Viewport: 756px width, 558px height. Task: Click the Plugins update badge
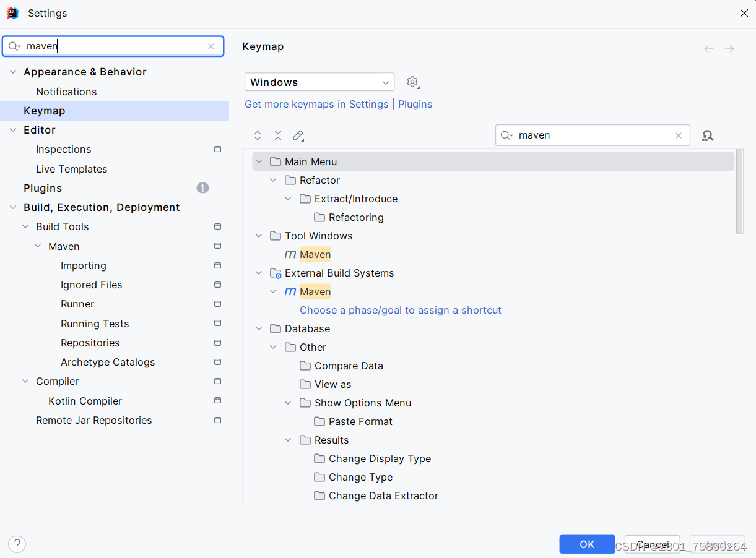click(202, 188)
